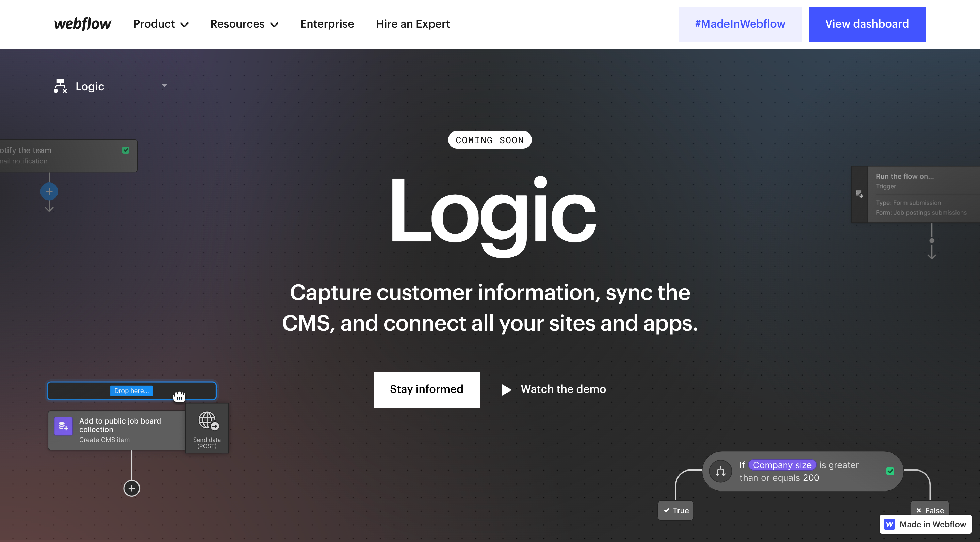The image size is (980, 542).
Task: Click the View dashboard button
Action: click(867, 24)
